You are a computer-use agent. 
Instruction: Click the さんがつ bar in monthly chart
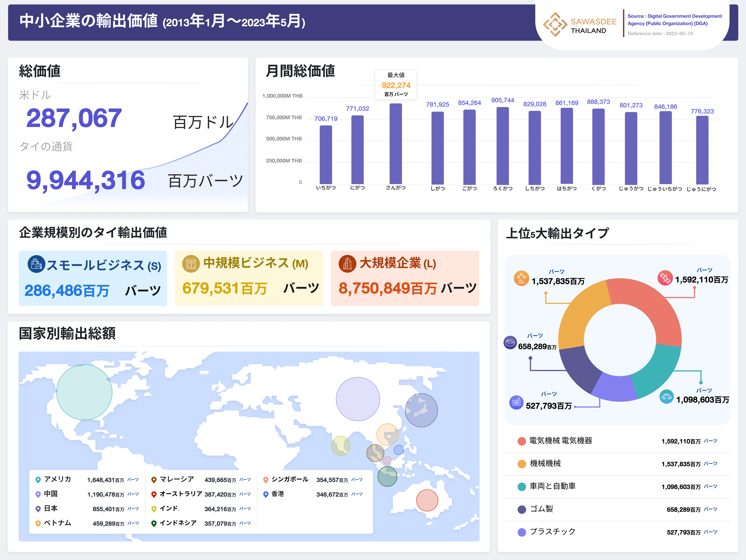tap(396, 144)
